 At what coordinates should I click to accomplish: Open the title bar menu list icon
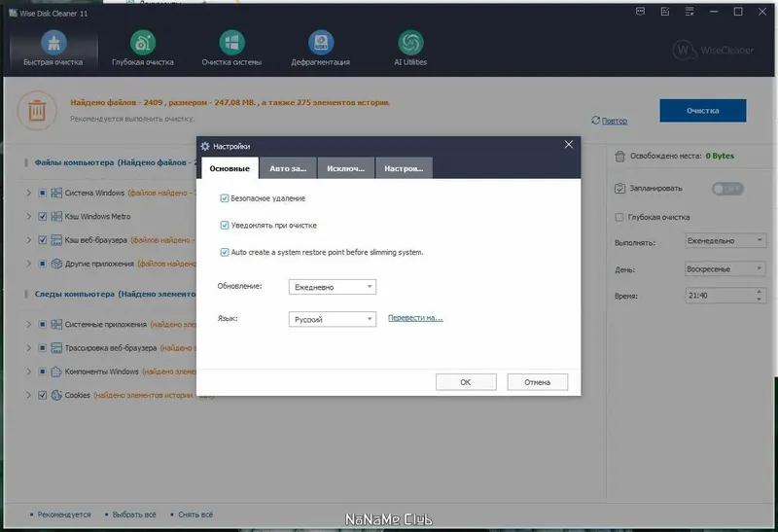point(690,12)
